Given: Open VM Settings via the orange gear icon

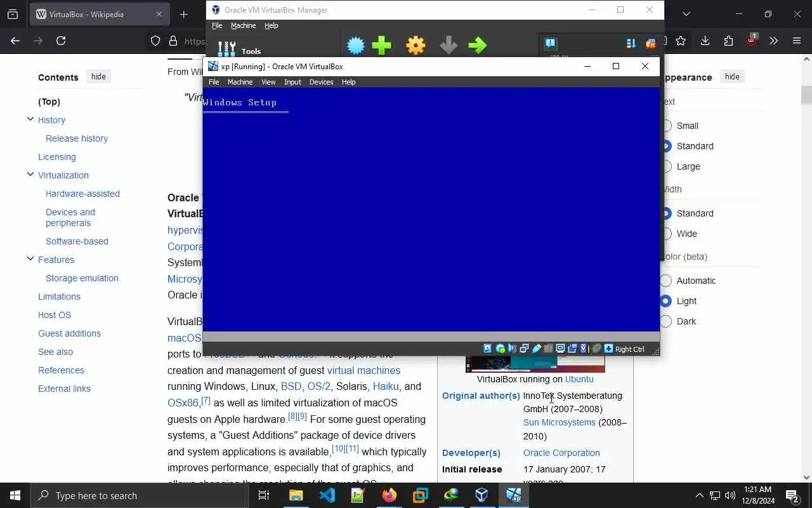Looking at the screenshot, I should point(416,45).
